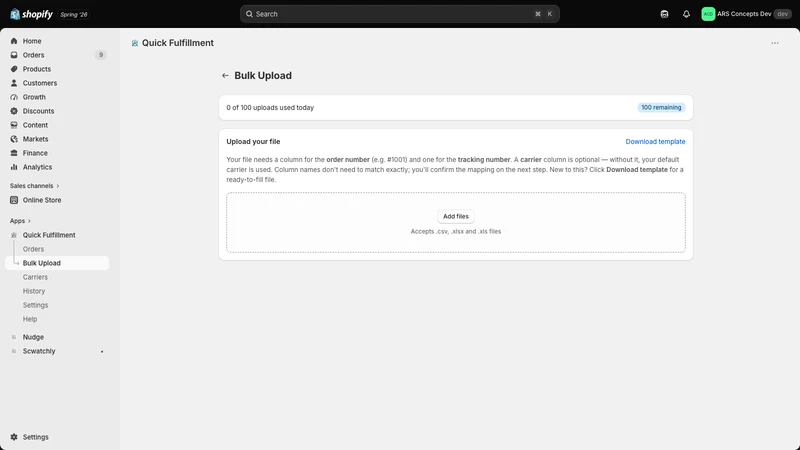
Task: Open the Sidekick icon in top bar
Action: click(664, 14)
